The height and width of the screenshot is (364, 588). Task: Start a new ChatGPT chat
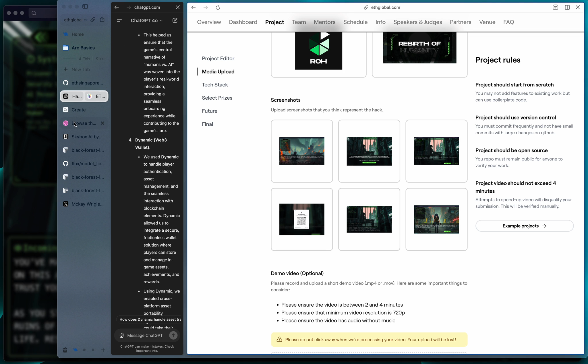pyautogui.click(x=175, y=20)
